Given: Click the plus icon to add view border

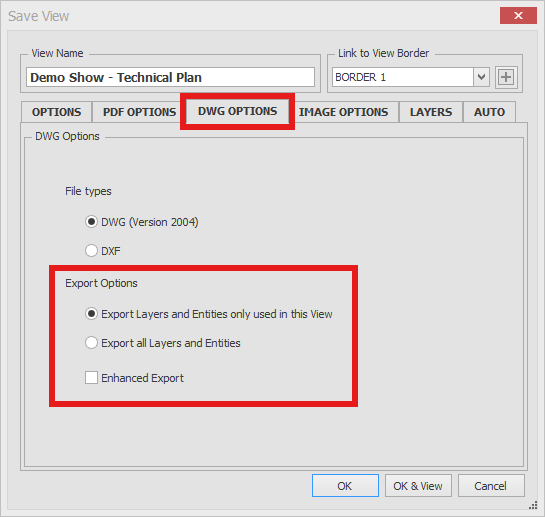Looking at the screenshot, I should (506, 77).
